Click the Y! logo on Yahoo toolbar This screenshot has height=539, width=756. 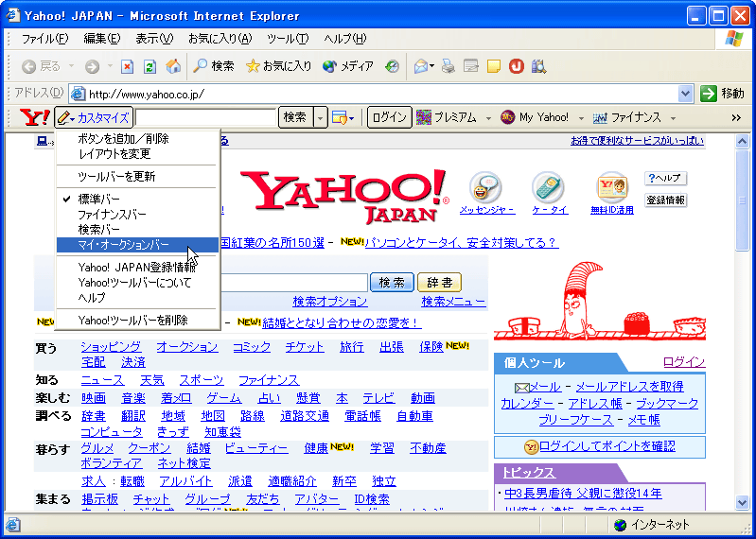(34, 117)
